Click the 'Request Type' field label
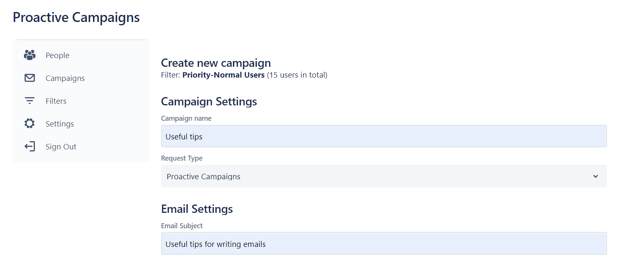644x256 pixels. (182, 158)
